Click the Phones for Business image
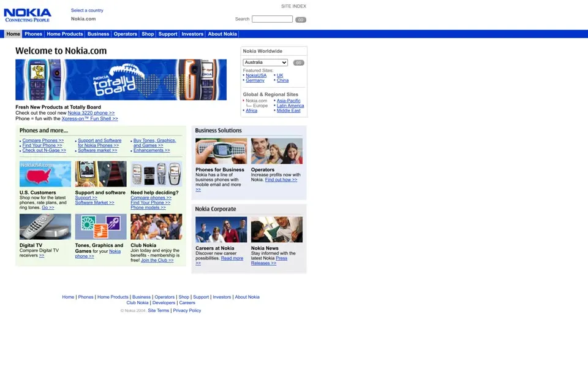The width and height of the screenshot is (588, 368). 221,151
